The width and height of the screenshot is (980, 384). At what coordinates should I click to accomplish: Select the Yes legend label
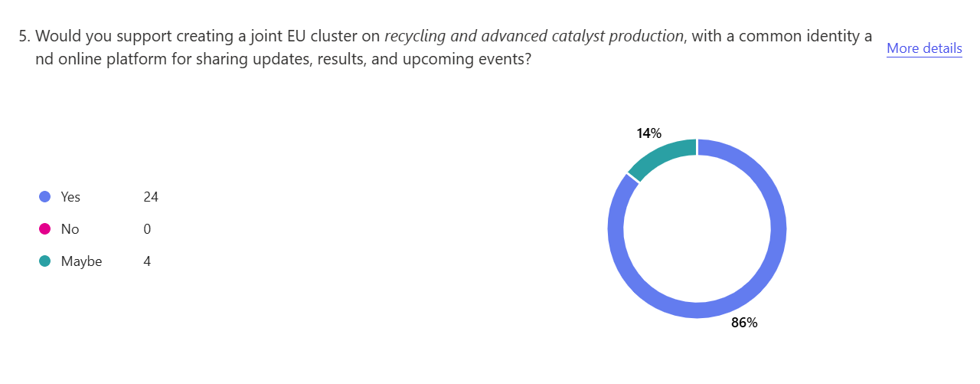(x=70, y=197)
